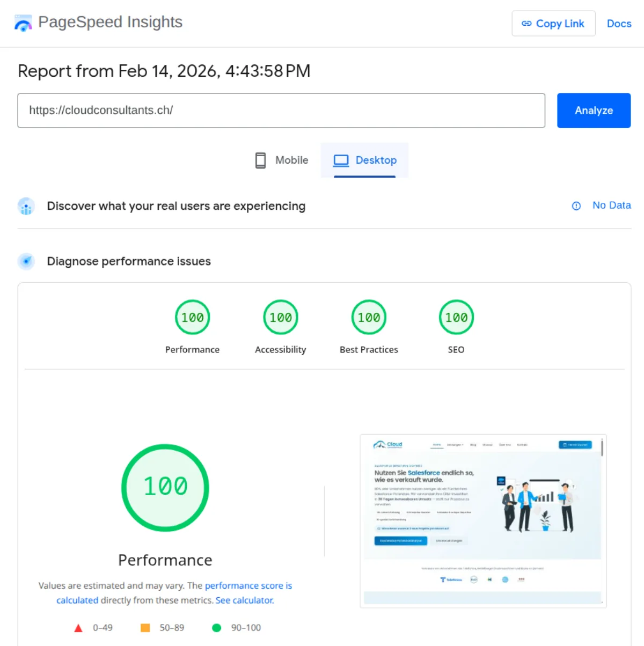Image resolution: width=644 pixels, height=646 pixels.
Task: Click the PageSpeed Insights logo icon
Action: coord(24,23)
